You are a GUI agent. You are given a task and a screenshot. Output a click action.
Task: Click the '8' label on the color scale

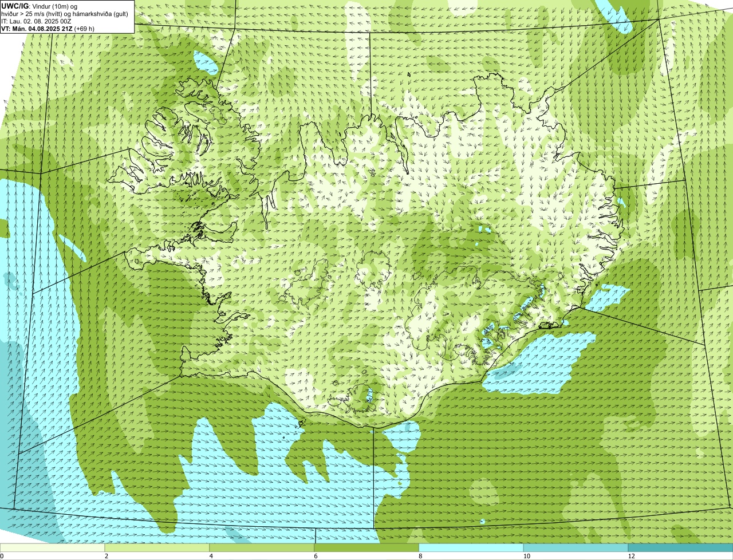pyautogui.click(x=420, y=556)
